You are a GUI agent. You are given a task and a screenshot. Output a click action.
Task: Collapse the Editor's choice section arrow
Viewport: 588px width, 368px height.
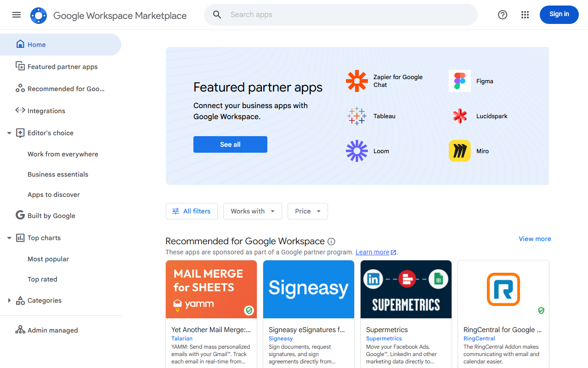9,133
